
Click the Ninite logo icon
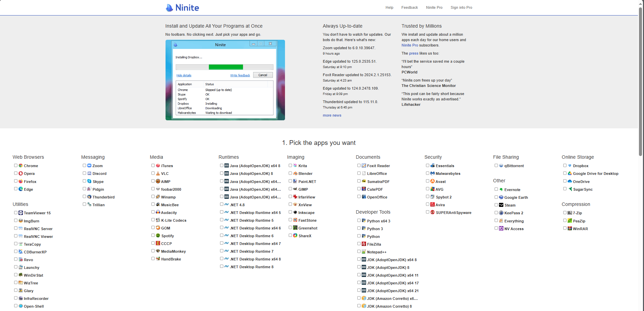(169, 8)
